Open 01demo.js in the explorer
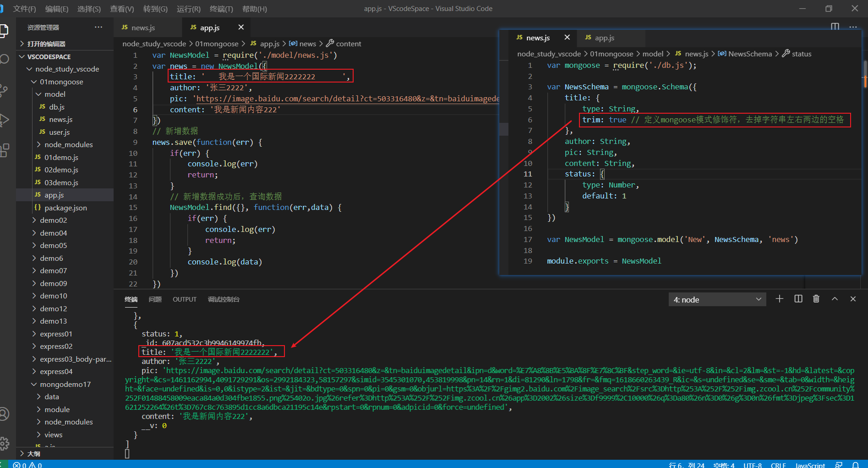 [x=65, y=157]
